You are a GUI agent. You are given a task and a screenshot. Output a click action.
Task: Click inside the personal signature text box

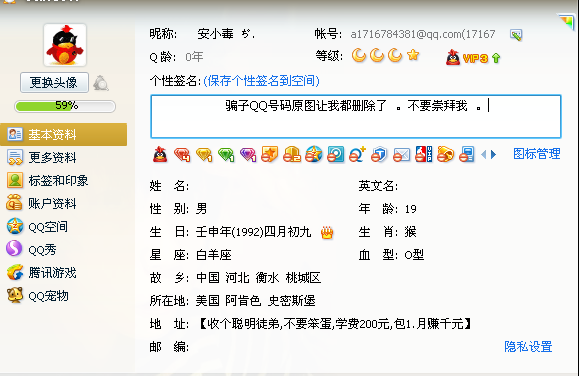(356, 116)
